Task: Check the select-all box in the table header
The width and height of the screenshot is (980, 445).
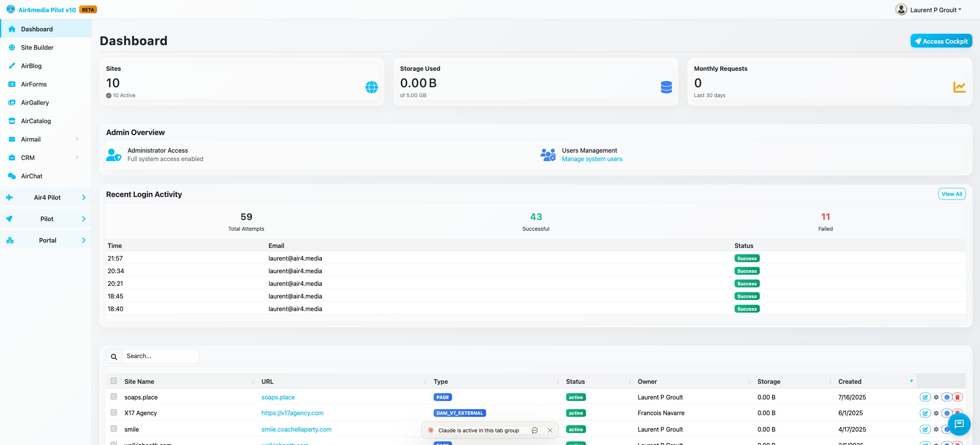Action: [114, 381]
